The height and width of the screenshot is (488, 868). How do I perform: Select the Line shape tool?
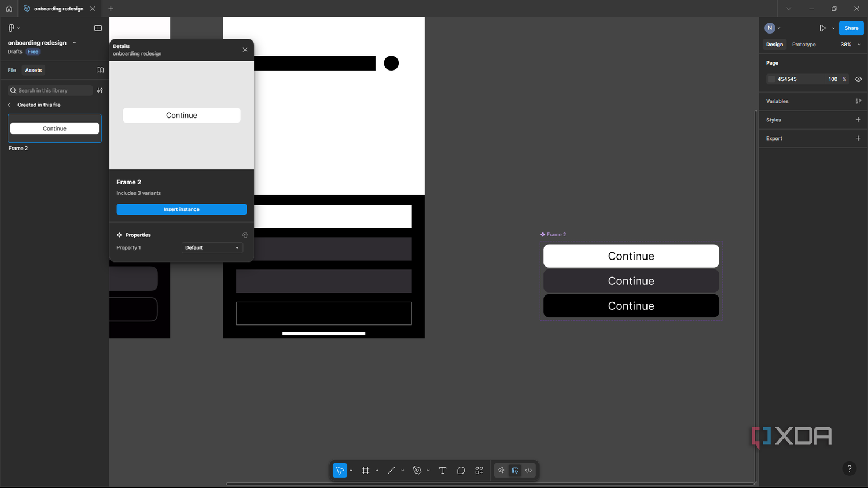[391, 471]
